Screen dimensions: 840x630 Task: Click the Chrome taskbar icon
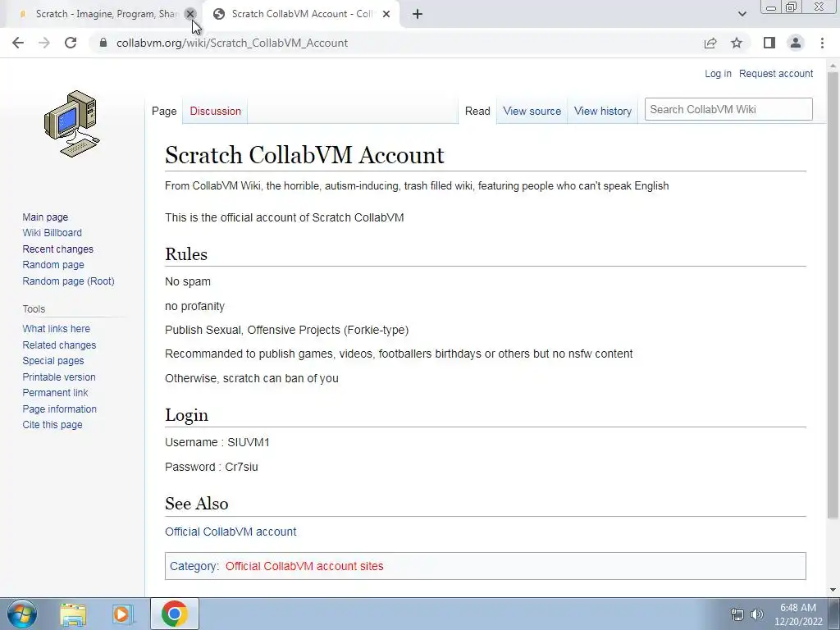(x=175, y=614)
